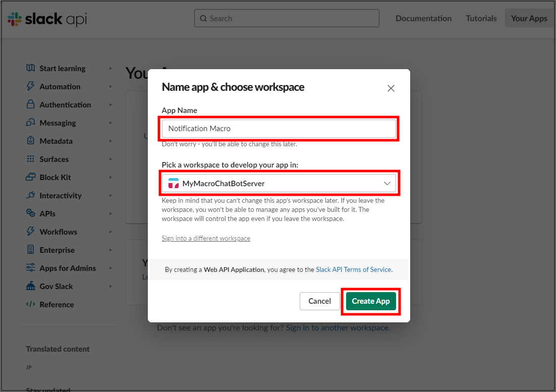Click the Cancel button
Image resolution: width=556 pixels, height=392 pixels.
coord(319,301)
